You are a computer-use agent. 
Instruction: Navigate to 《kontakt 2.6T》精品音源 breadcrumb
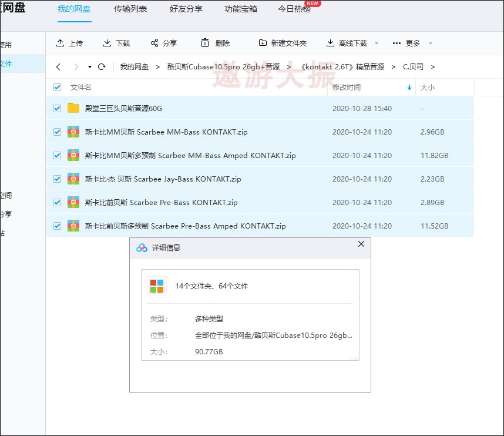point(342,67)
